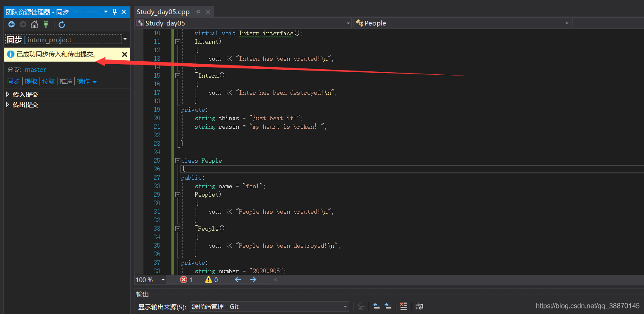Click the "People has been destroyed!" string
This screenshot has width=644, height=314.
click(287, 246)
